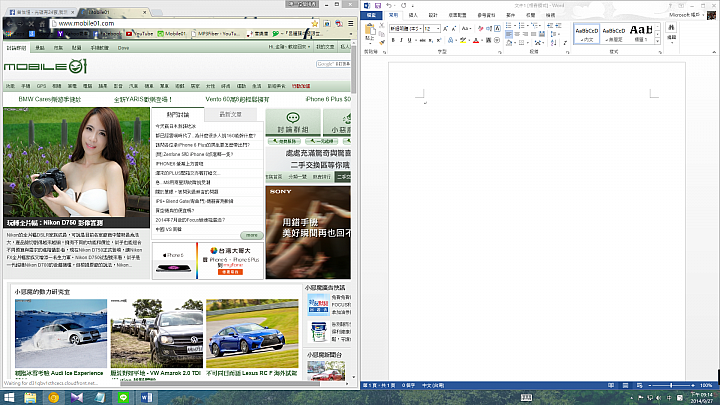
Task: Toggle align left paragraph alignment
Action: [x=509, y=34]
